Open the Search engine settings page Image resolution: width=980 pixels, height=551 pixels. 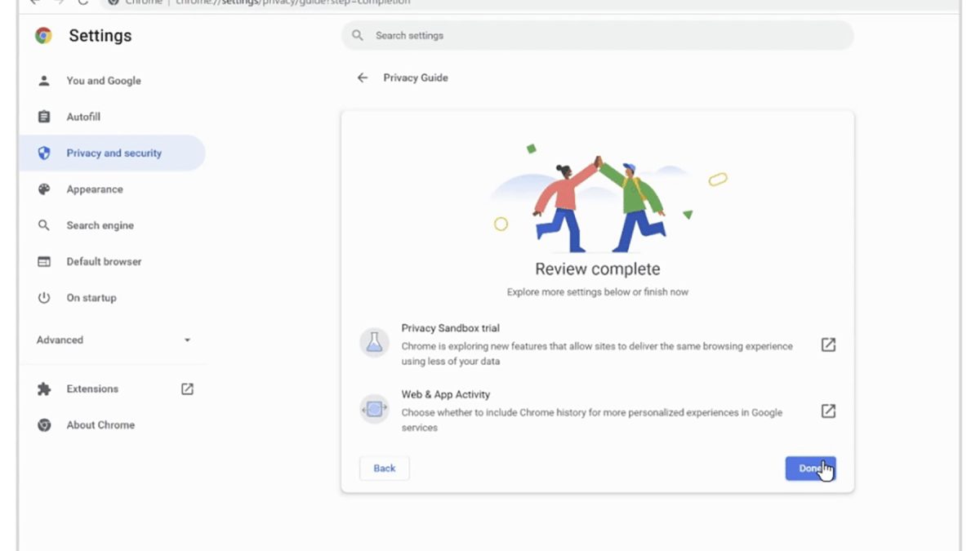100,225
